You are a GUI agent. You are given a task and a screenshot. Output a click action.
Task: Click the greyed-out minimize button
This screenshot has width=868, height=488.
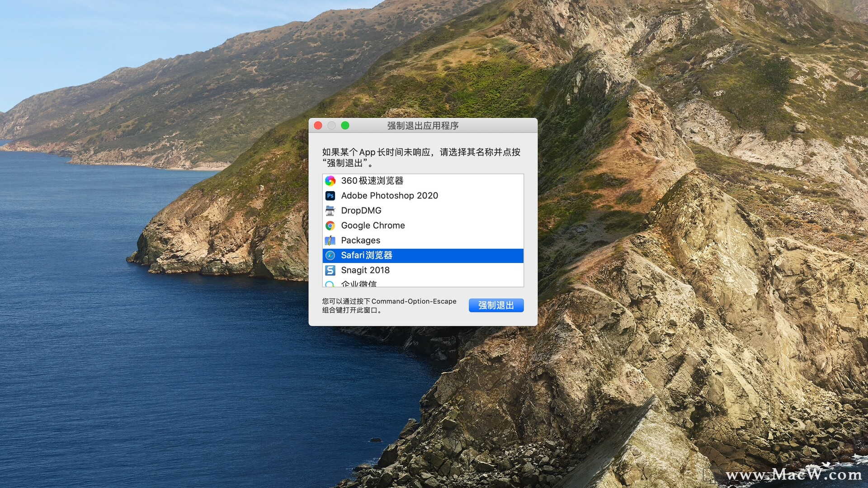(331, 126)
